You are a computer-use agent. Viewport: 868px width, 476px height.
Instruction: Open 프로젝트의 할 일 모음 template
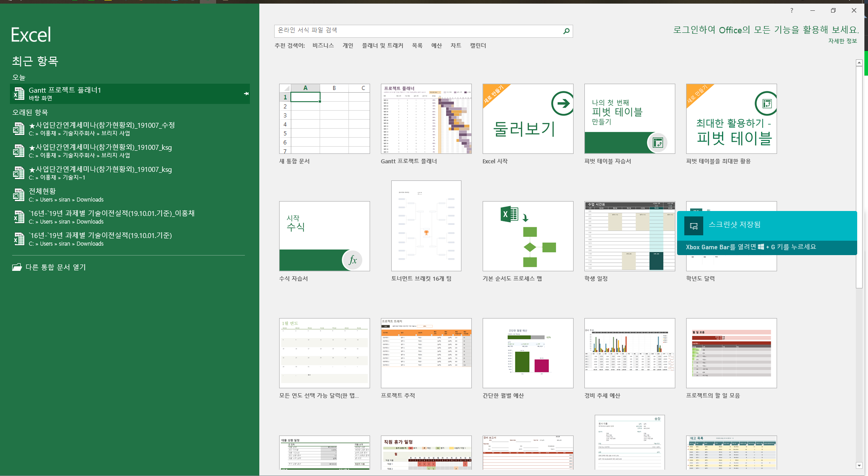pos(732,353)
